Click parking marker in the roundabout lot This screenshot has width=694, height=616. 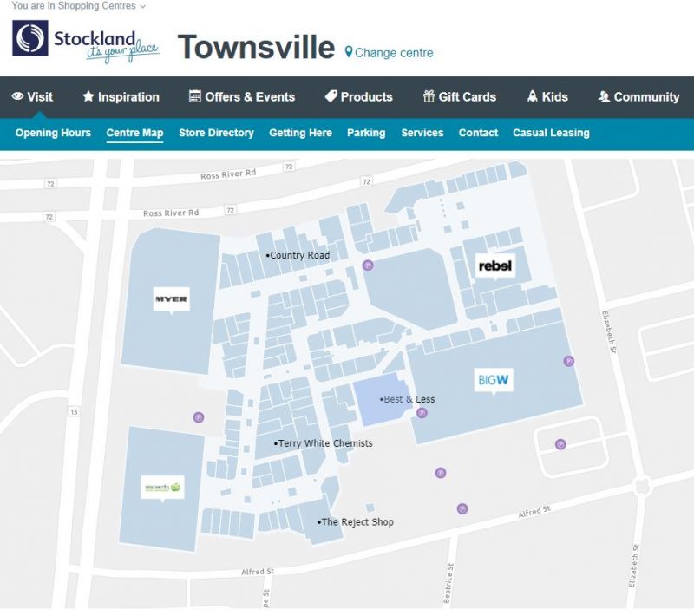click(x=560, y=444)
